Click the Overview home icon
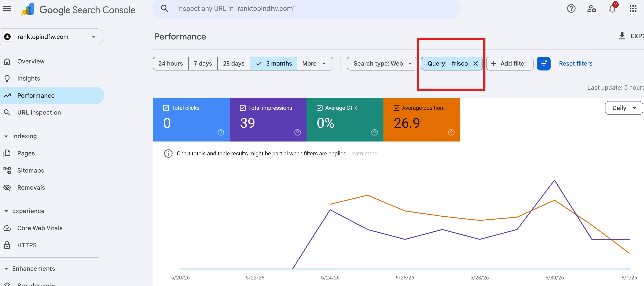Screen dimensions: 644x286 pyautogui.click(x=7, y=61)
